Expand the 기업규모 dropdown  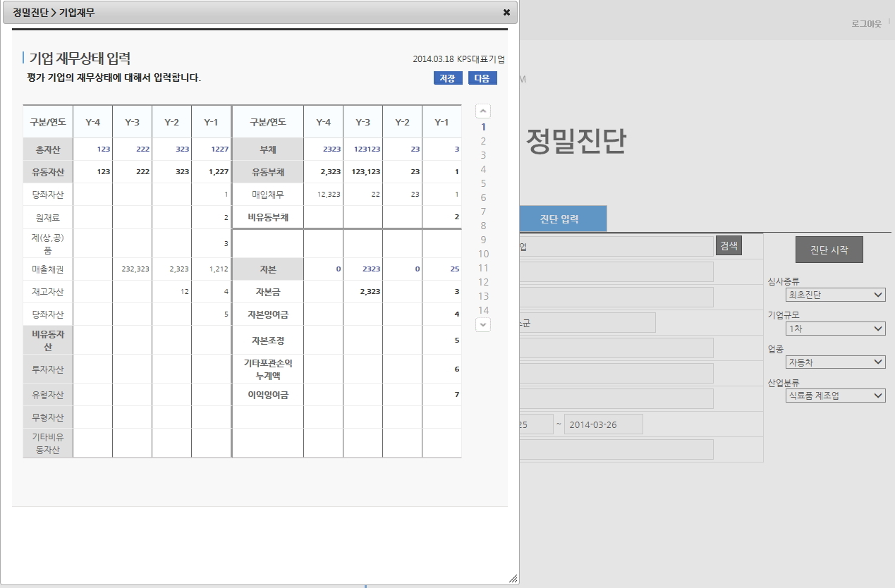coord(835,329)
